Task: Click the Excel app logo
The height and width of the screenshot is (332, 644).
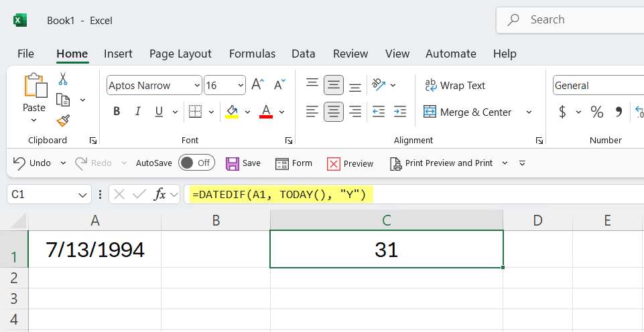Action: click(x=19, y=20)
